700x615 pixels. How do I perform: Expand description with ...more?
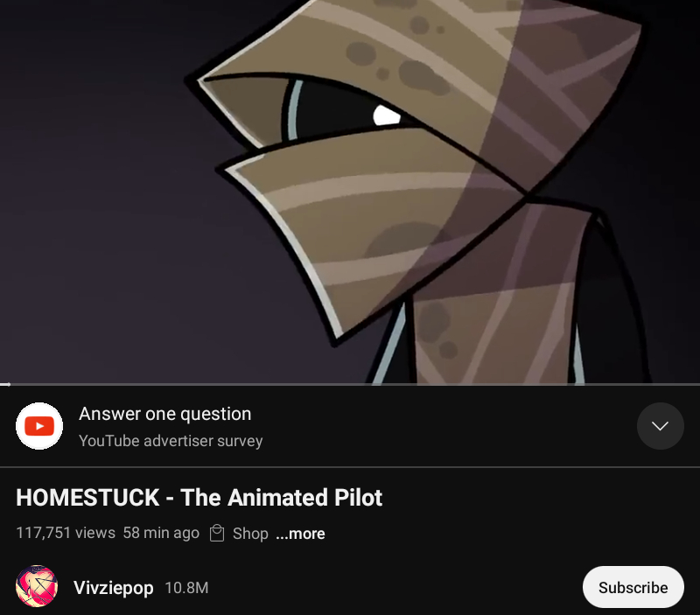click(x=300, y=534)
